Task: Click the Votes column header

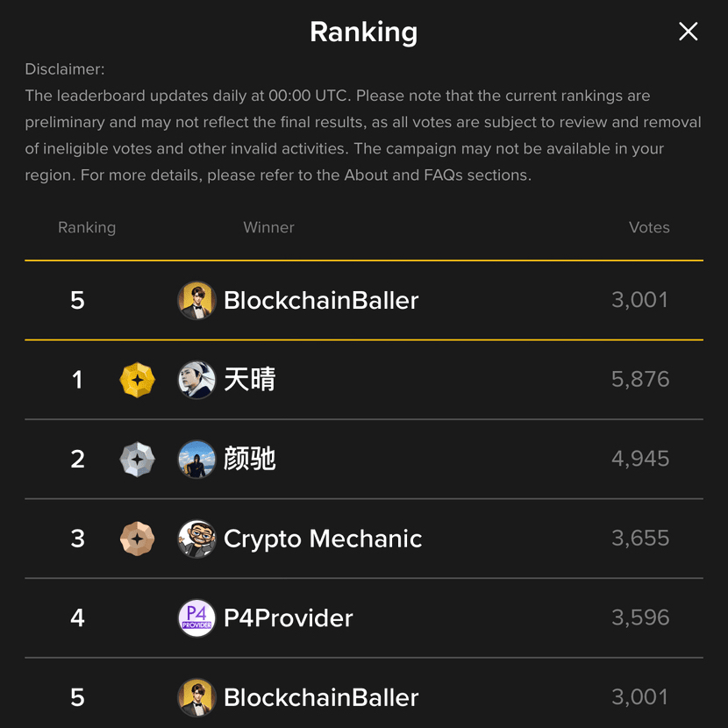Action: (x=649, y=227)
